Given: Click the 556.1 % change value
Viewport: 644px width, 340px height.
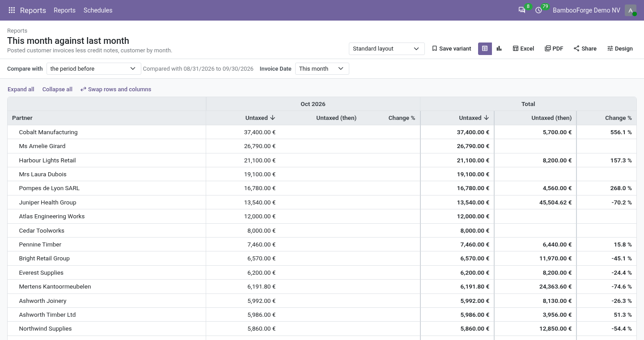Looking at the screenshot, I should 621,132.
